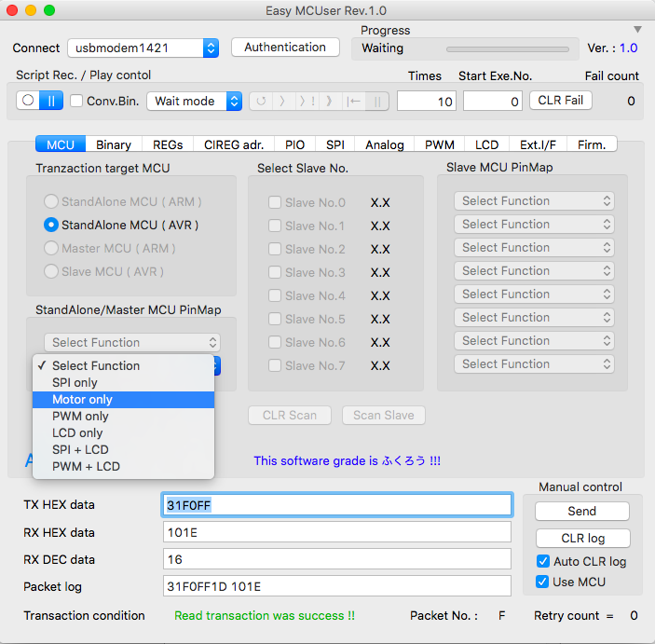The height and width of the screenshot is (644, 655).
Task: Switch to the REGs tab
Action: [168, 144]
